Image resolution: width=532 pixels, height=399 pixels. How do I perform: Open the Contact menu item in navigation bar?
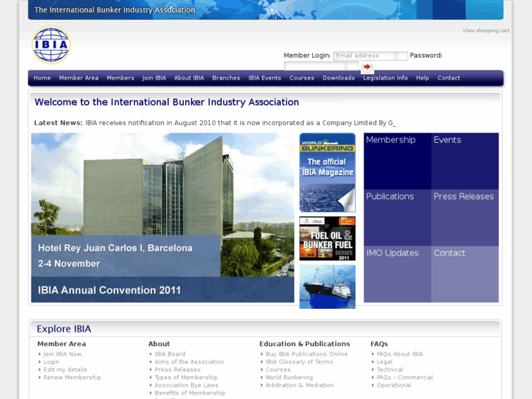click(x=449, y=78)
